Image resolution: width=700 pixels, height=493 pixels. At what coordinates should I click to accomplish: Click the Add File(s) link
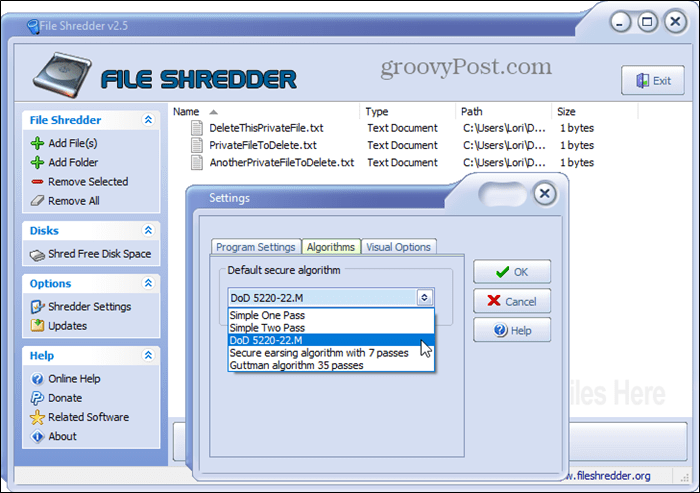(x=73, y=143)
